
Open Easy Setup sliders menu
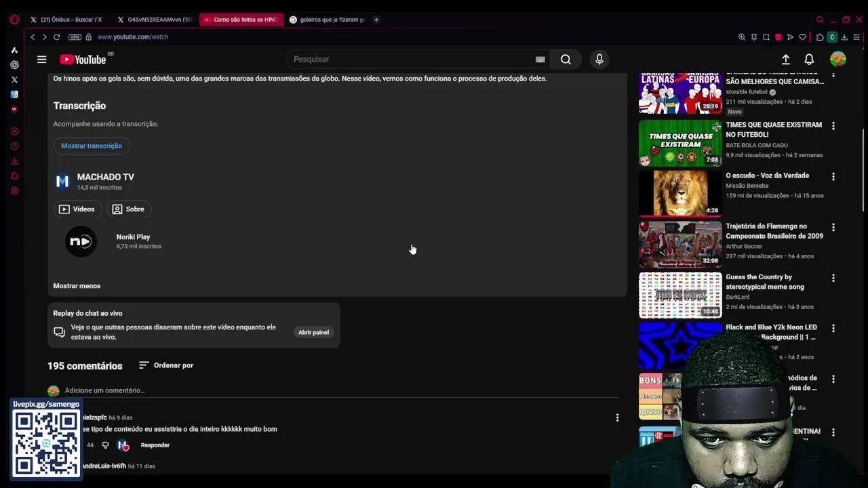857,37
